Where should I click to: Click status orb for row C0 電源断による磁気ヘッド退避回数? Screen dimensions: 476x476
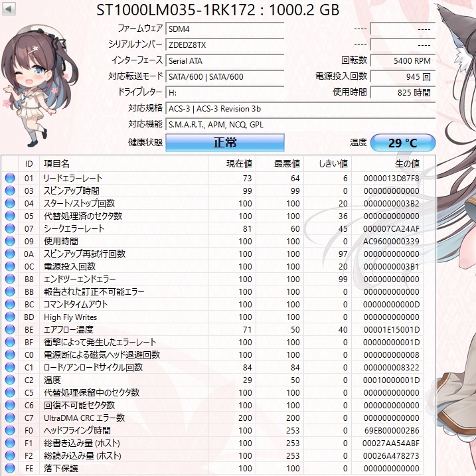pyautogui.click(x=10, y=355)
